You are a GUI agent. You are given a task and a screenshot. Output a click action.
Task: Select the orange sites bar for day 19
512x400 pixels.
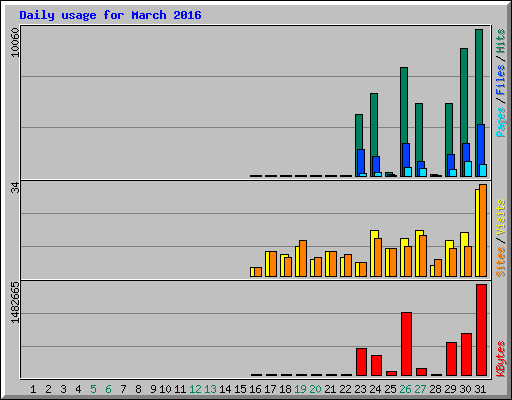click(303, 258)
